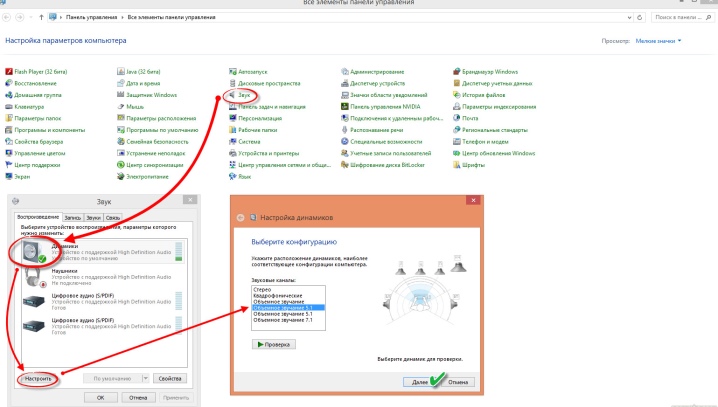Click Отмена button in Звук dialog
This screenshot has width=718, height=407.
138,397
